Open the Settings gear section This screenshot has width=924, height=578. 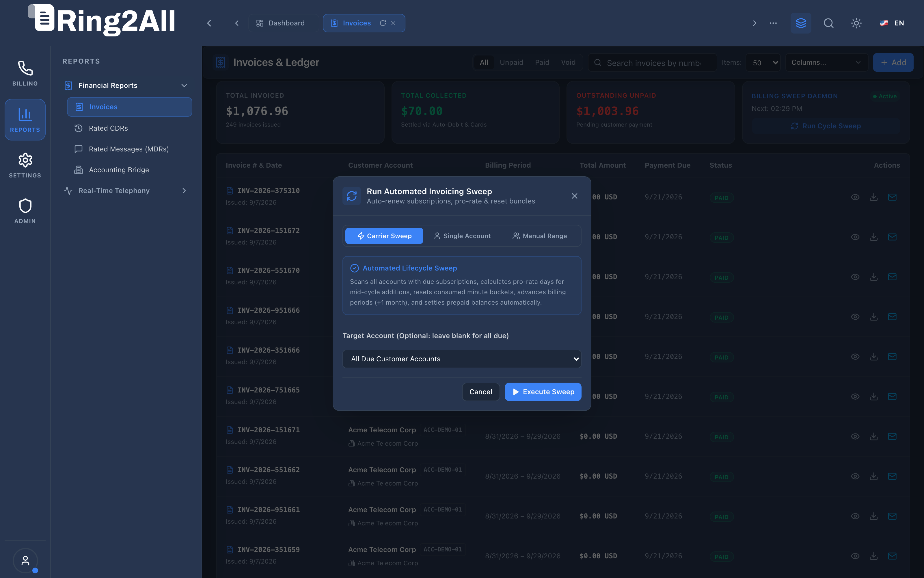click(x=25, y=165)
